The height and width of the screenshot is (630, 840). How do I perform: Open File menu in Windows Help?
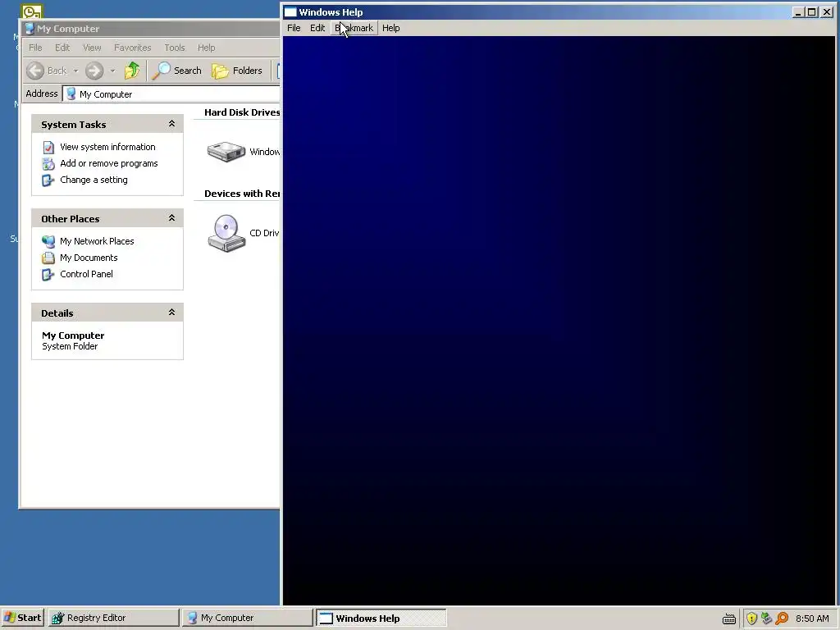click(294, 28)
